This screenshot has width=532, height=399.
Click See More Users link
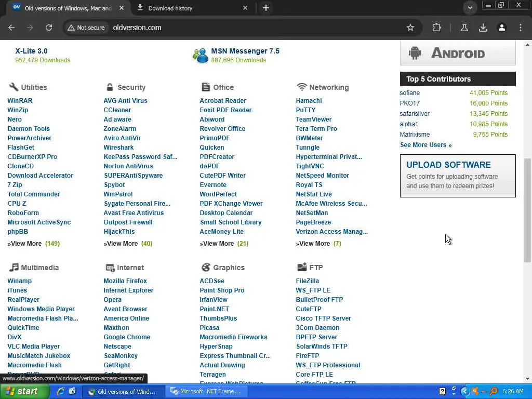tap(426, 145)
